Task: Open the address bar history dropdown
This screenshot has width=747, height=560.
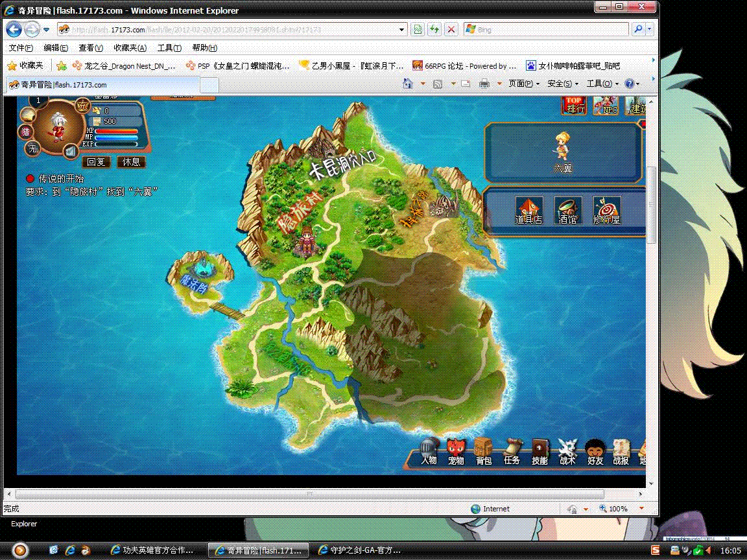Action: 401,30
